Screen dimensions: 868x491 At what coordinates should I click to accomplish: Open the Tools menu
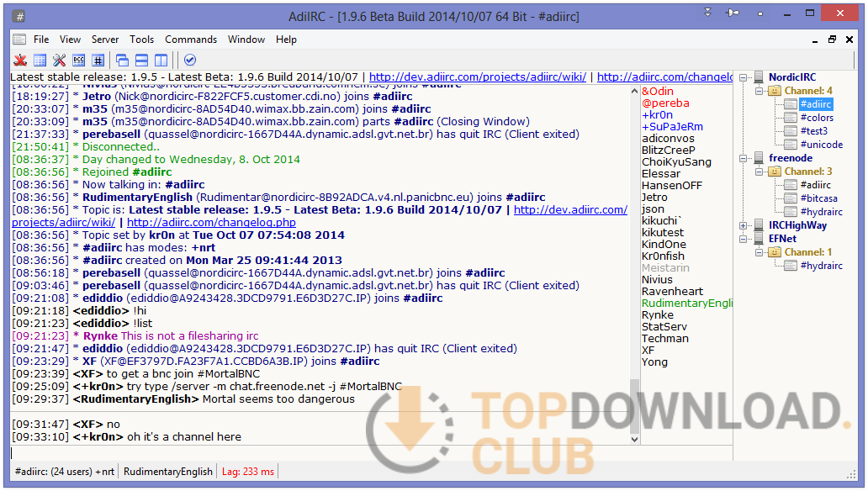point(141,40)
